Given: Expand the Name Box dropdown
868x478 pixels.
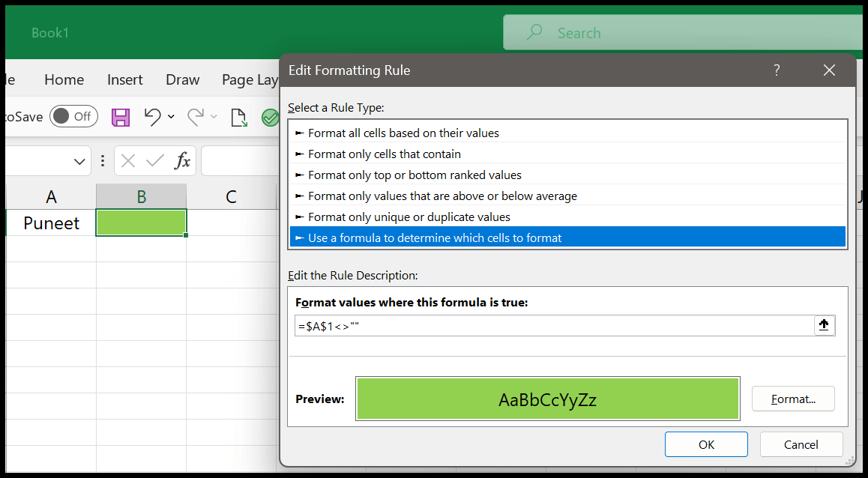Looking at the screenshot, I should pos(80,161).
